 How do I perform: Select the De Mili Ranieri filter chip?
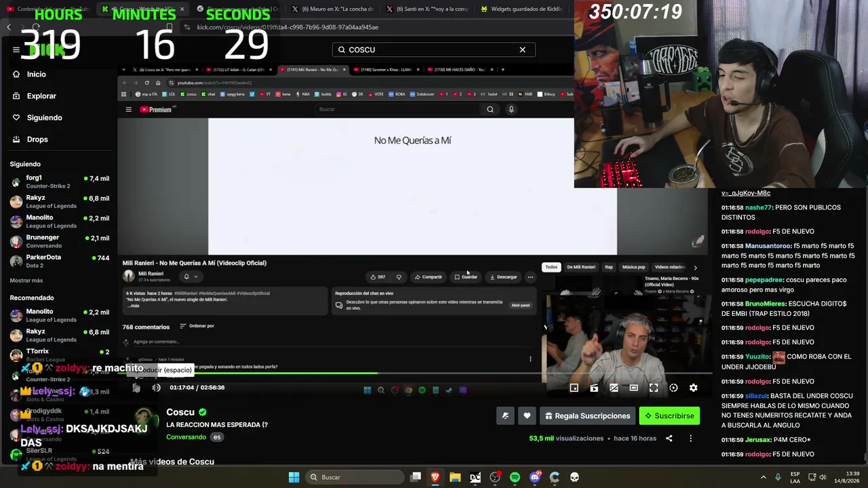point(581,267)
